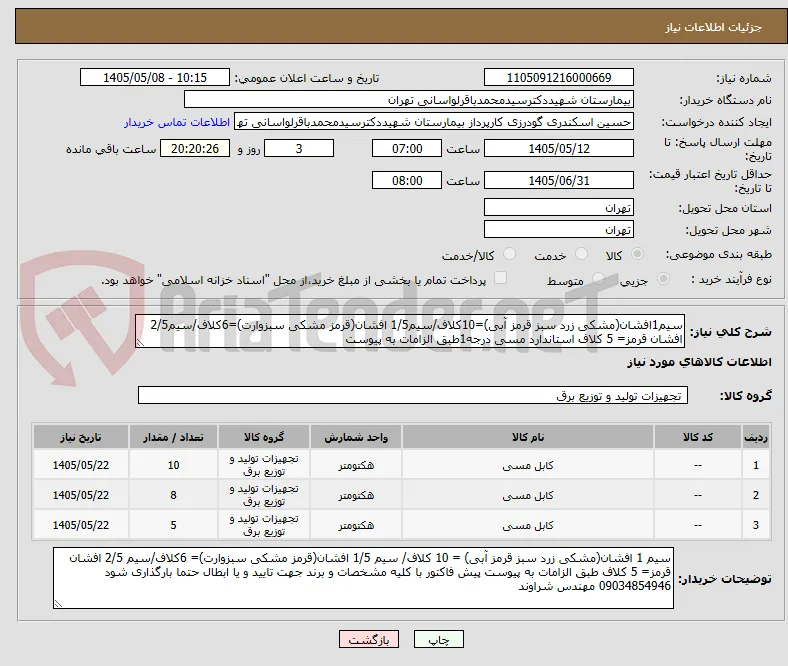Viewport: 788px width, 666px height.
Task: Select the متوسط purchase type radio
Action: click(598, 278)
